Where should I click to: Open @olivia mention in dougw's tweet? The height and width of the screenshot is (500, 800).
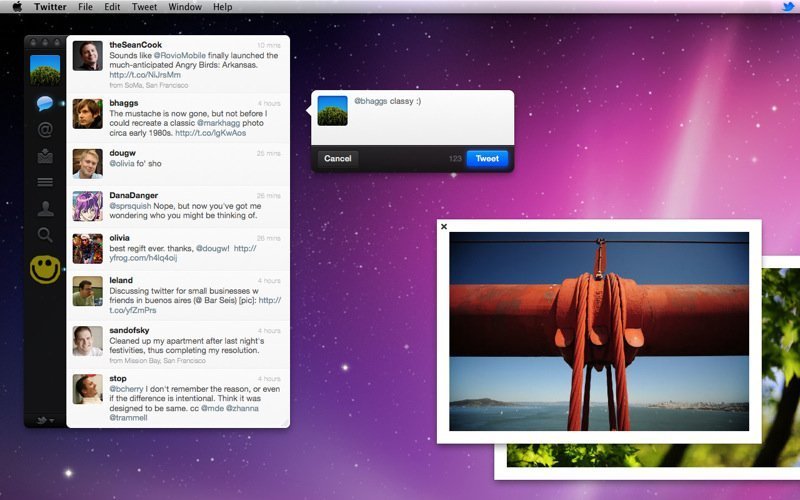click(x=121, y=163)
